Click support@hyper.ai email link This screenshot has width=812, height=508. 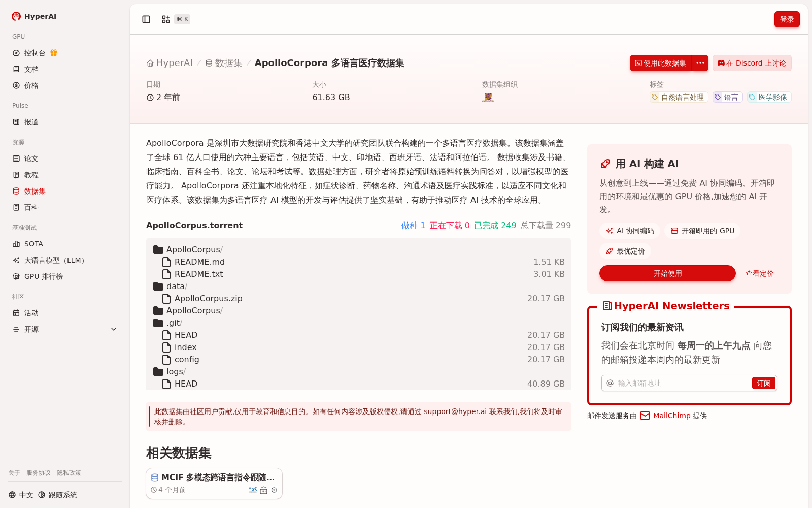tap(455, 411)
